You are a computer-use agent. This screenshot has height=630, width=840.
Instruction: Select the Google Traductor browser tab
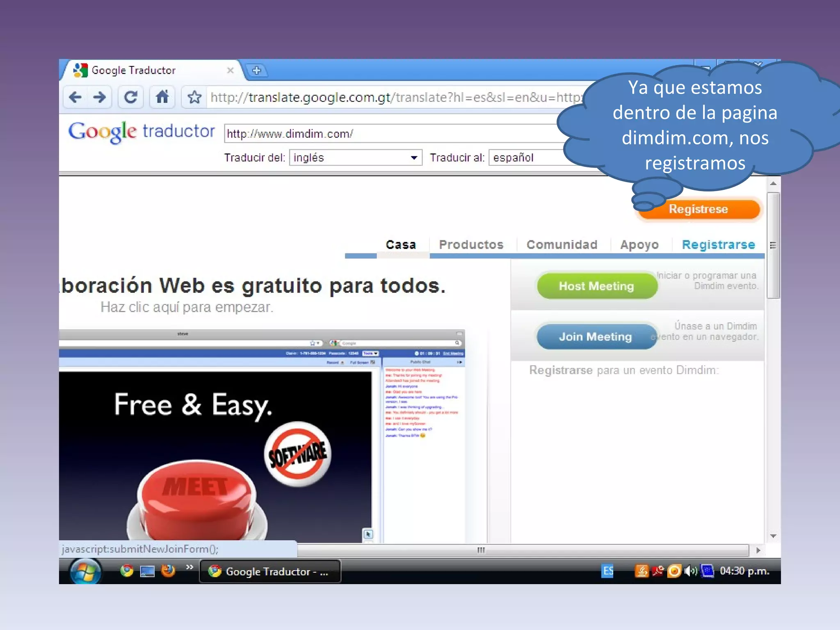(152, 70)
